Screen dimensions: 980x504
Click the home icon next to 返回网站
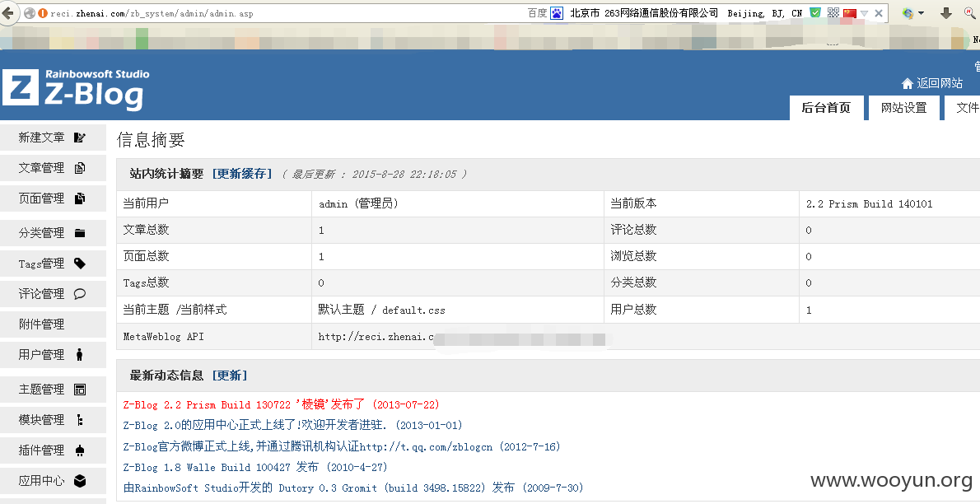907,83
